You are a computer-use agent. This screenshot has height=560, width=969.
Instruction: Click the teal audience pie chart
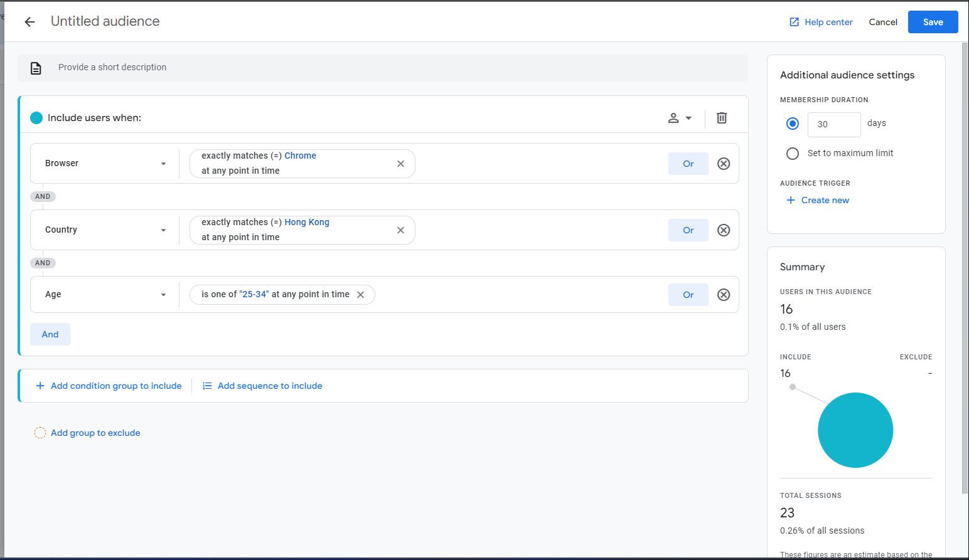855,430
